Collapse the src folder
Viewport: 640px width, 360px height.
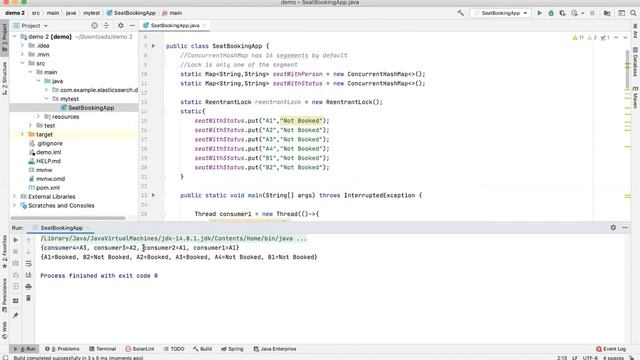point(22,63)
